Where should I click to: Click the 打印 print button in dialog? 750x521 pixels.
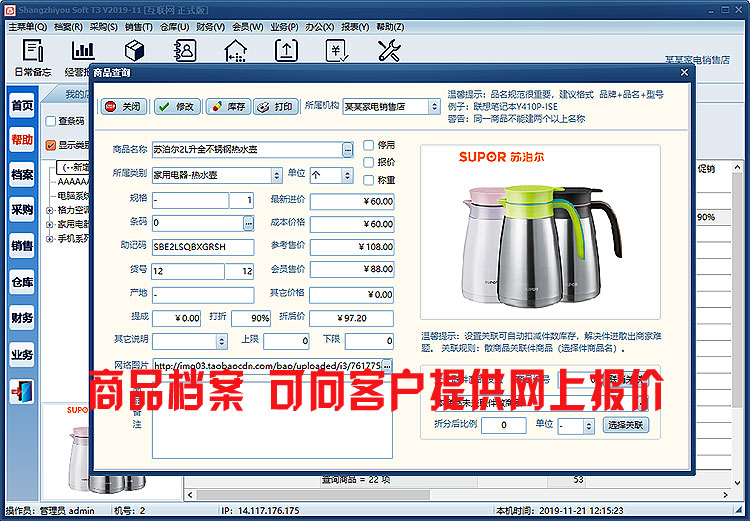pos(276,106)
